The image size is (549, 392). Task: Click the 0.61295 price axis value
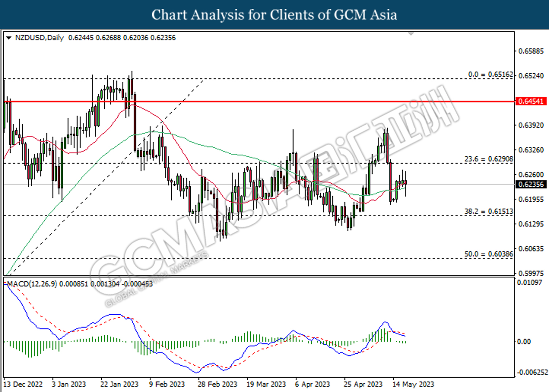click(x=531, y=224)
